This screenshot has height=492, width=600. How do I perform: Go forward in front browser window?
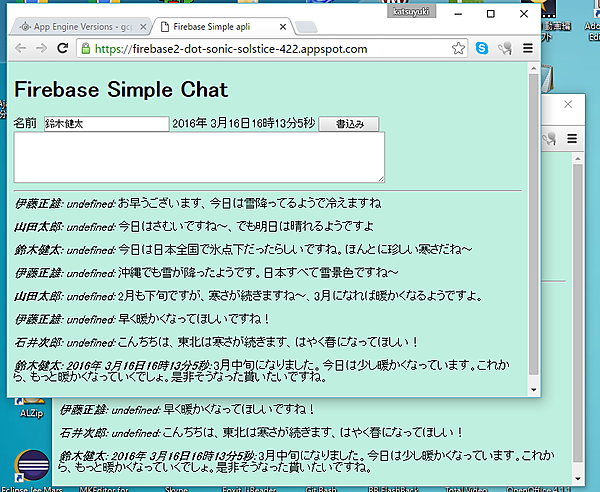(41, 49)
